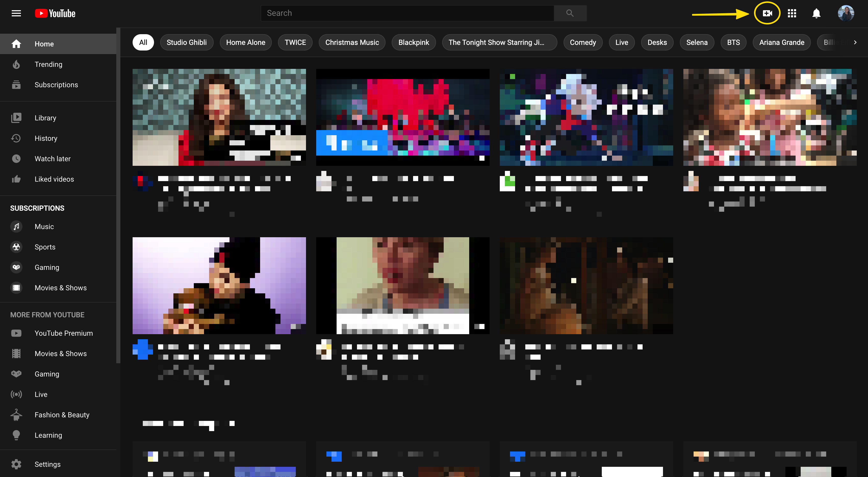Image resolution: width=868 pixels, height=477 pixels.
Task: Click the YouTube logo
Action: tap(55, 13)
